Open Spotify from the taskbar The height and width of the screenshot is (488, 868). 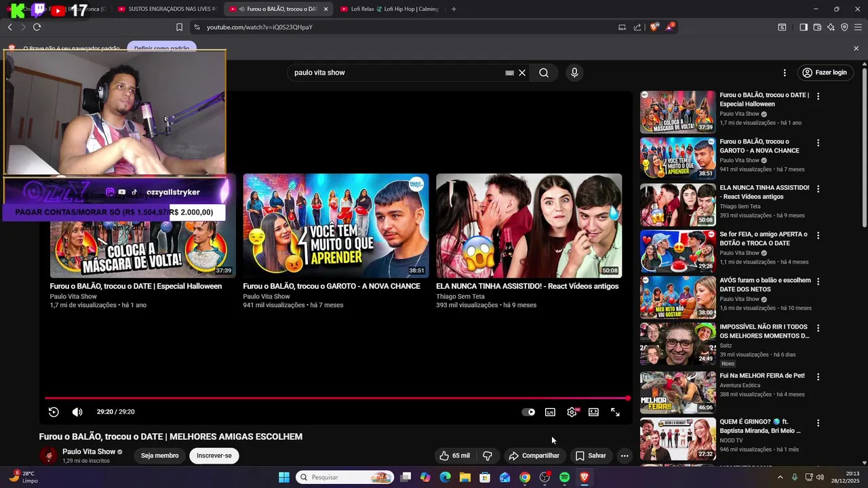[564, 477]
